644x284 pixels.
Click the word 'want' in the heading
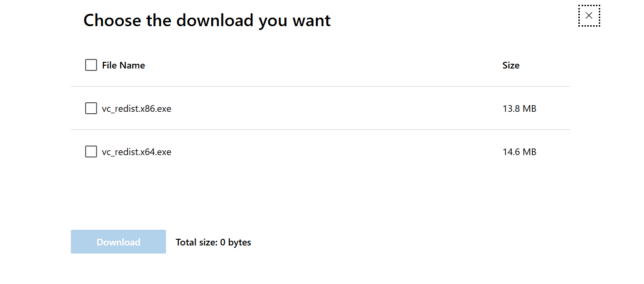312,20
